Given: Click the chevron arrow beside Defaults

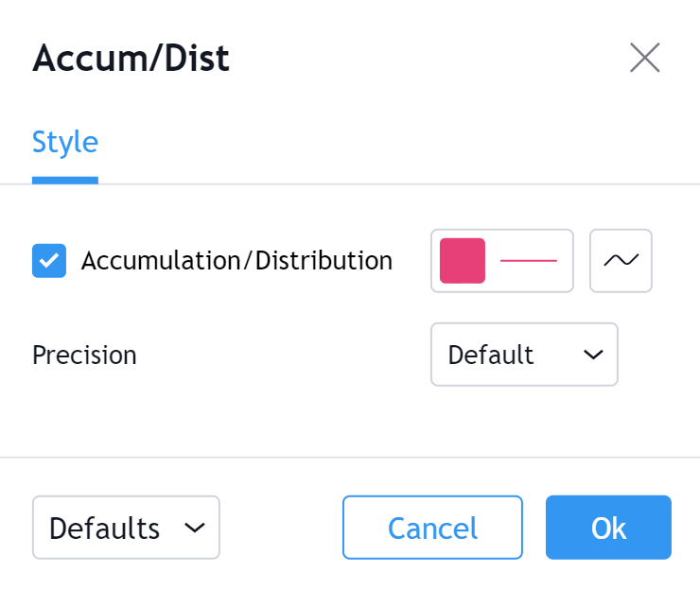Looking at the screenshot, I should (x=194, y=528).
